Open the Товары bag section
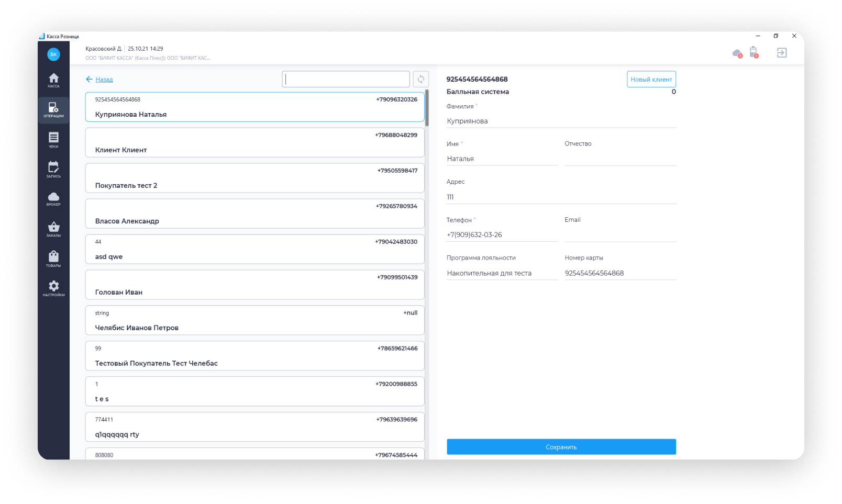The image size is (842, 504). [x=53, y=259]
